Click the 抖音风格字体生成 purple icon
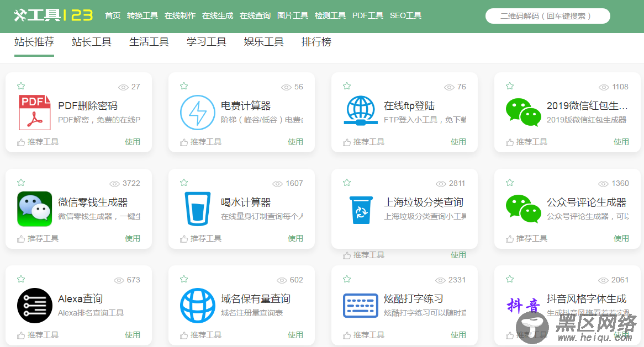Viewport: 644px width, 347px height. (x=523, y=305)
